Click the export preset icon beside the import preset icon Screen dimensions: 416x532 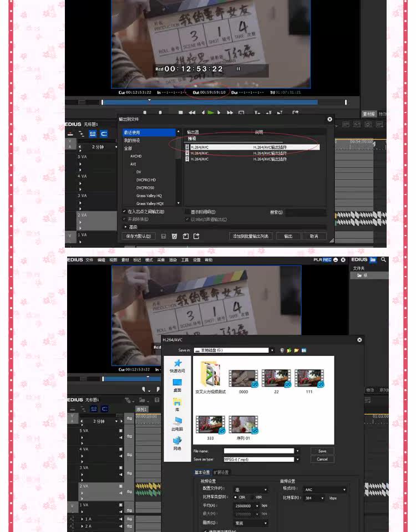tap(196, 236)
